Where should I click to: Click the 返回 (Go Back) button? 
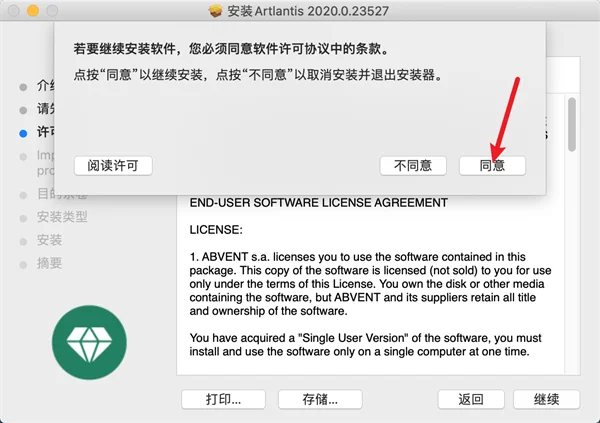point(471,399)
